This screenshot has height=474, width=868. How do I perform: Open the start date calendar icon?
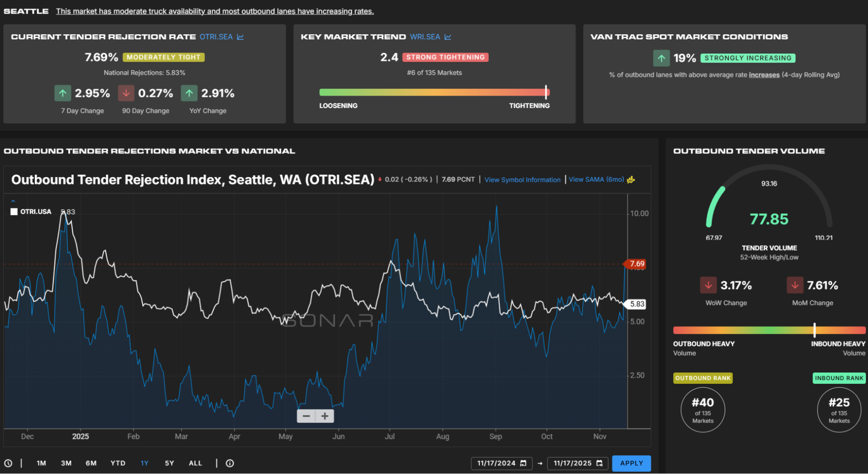tap(523, 463)
